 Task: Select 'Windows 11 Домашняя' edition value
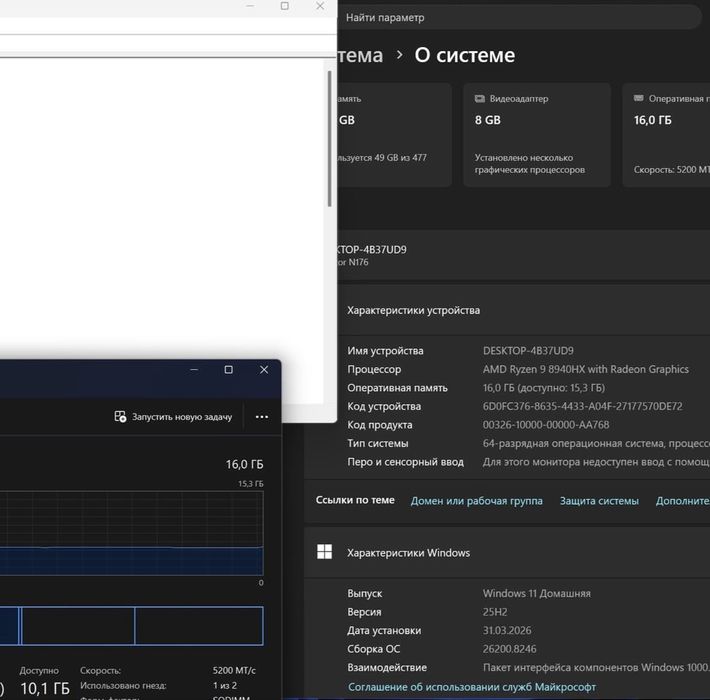537,594
